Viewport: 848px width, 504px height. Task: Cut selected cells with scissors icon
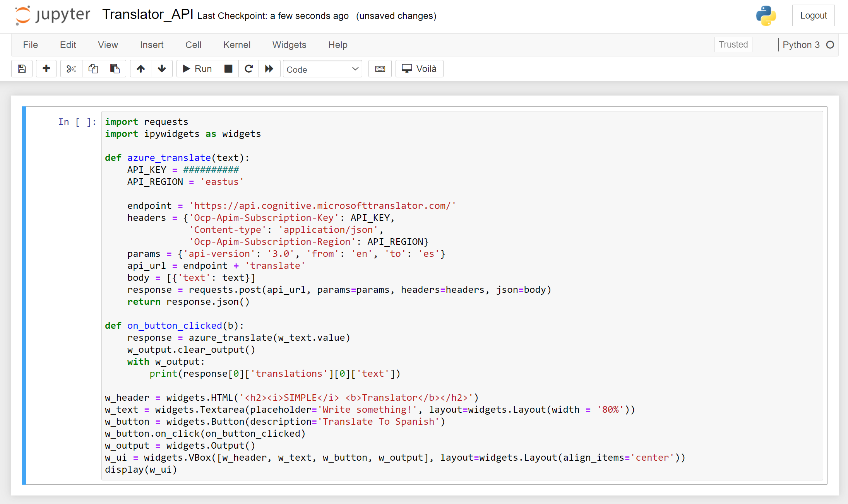tap(71, 69)
